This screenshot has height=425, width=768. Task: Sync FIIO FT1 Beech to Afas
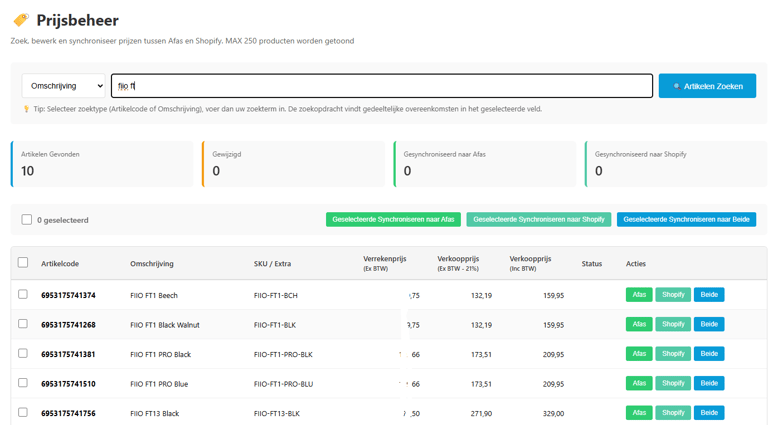pos(638,295)
